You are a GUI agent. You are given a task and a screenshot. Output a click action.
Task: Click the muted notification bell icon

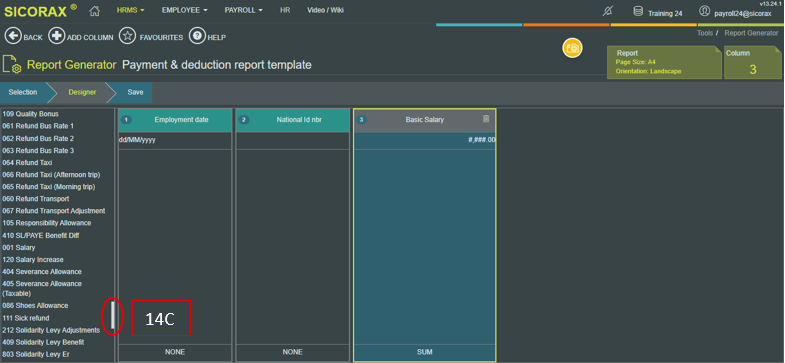[607, 12]
